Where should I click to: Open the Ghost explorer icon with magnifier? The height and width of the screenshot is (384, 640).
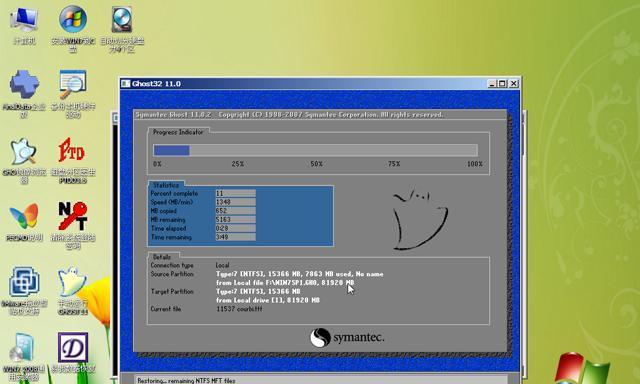pos(24,159)
